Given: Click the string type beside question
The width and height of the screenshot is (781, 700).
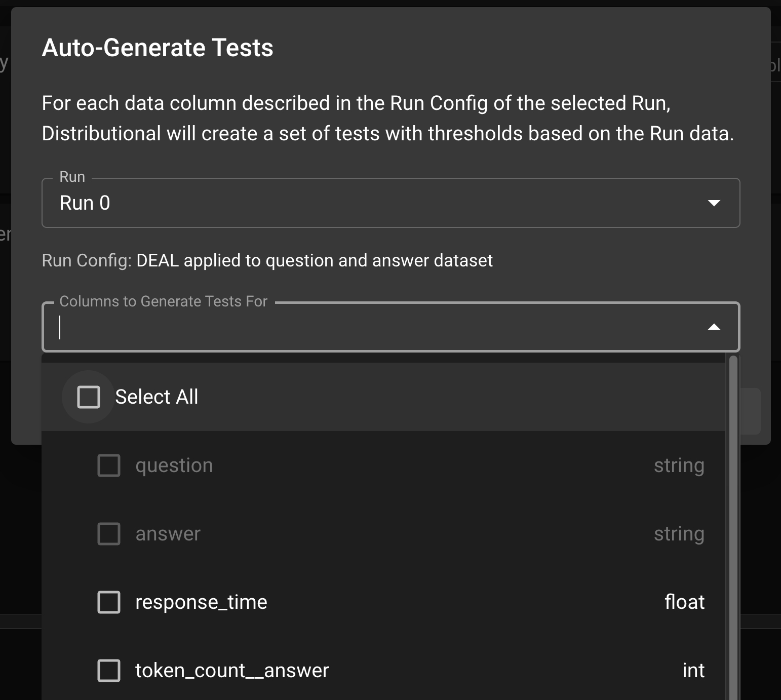Looking at the screenshot, I should 679,465.
